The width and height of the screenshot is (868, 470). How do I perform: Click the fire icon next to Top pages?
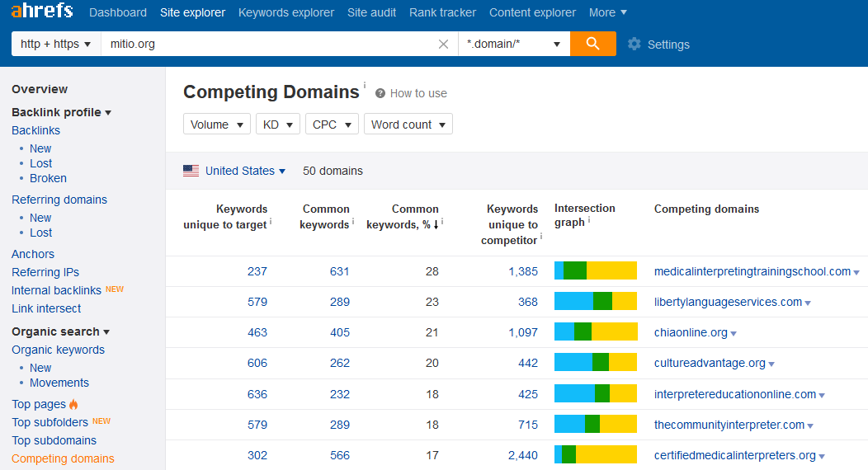coord(73,404)
